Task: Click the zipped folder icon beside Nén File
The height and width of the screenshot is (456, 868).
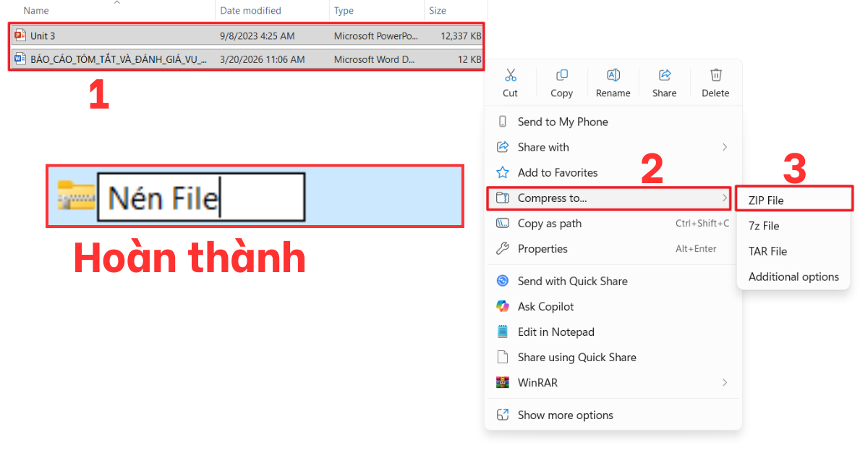Action: tap(76, 195)
